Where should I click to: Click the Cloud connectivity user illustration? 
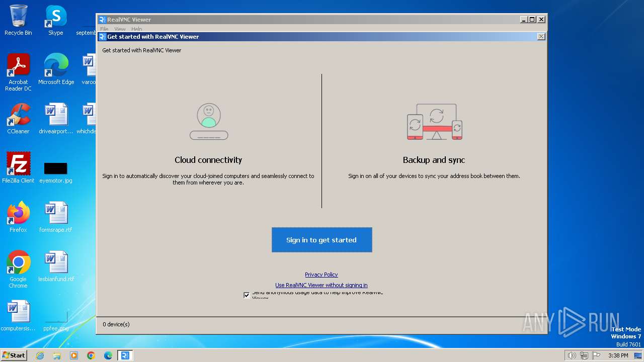pyautogui.click(x=209, y=121)
